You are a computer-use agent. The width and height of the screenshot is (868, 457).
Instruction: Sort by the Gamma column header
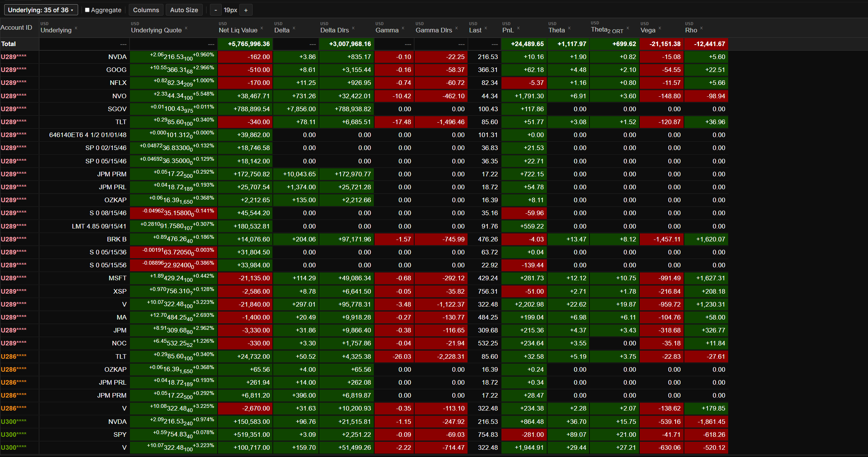(x=387, y=30)
